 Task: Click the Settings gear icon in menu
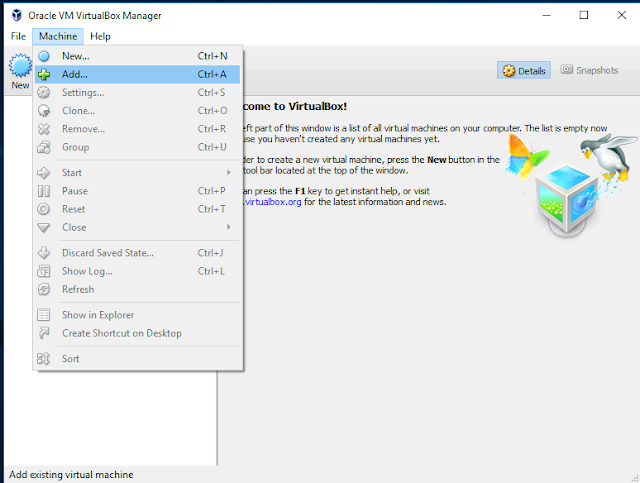(x=44, y=93)
